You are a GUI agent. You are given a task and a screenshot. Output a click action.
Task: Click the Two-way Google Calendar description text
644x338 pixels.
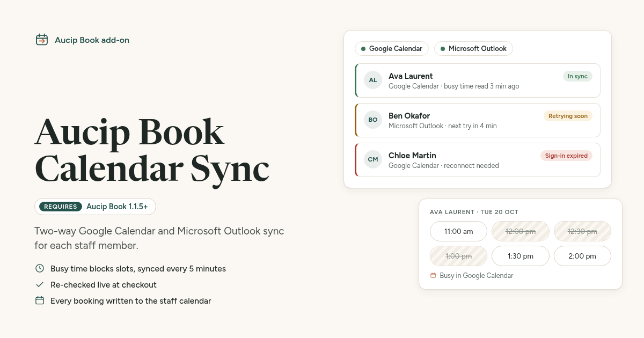[159, 238]
